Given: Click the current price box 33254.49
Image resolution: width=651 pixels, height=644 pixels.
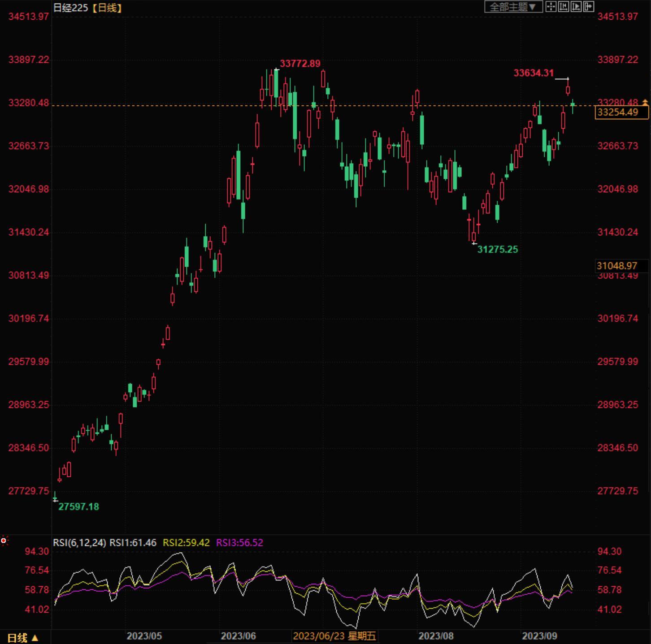Looking at the screenshot, I should point(621,112).
